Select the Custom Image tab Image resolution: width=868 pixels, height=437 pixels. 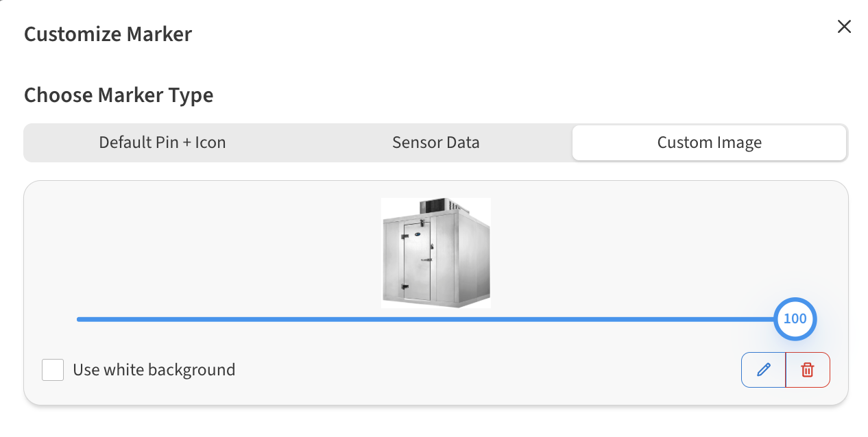(709, 142)
